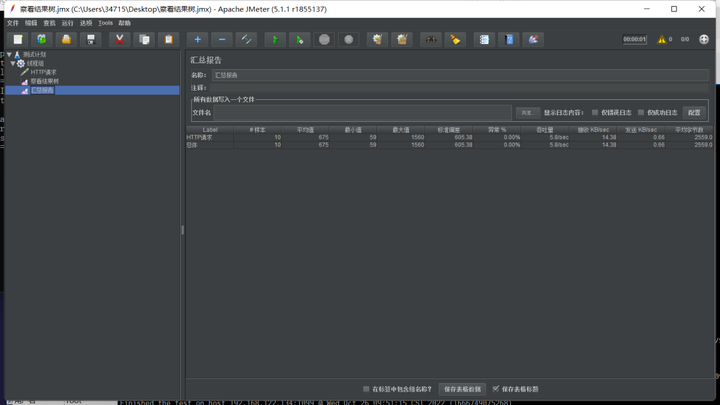Click the 浏览... browse button

point(528,112)
